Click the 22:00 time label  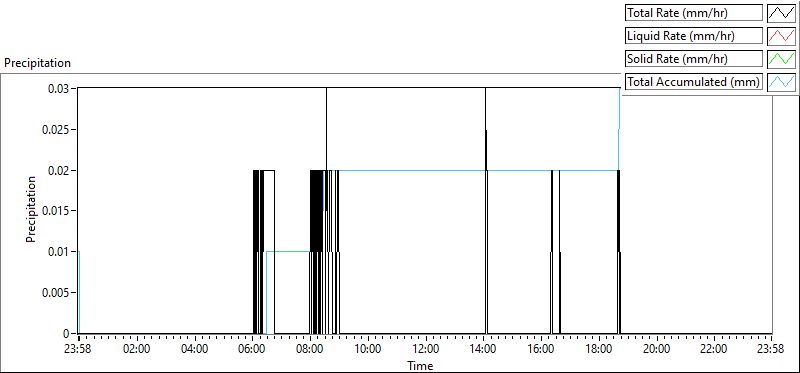pyautogui.click(x=714, y=350)
